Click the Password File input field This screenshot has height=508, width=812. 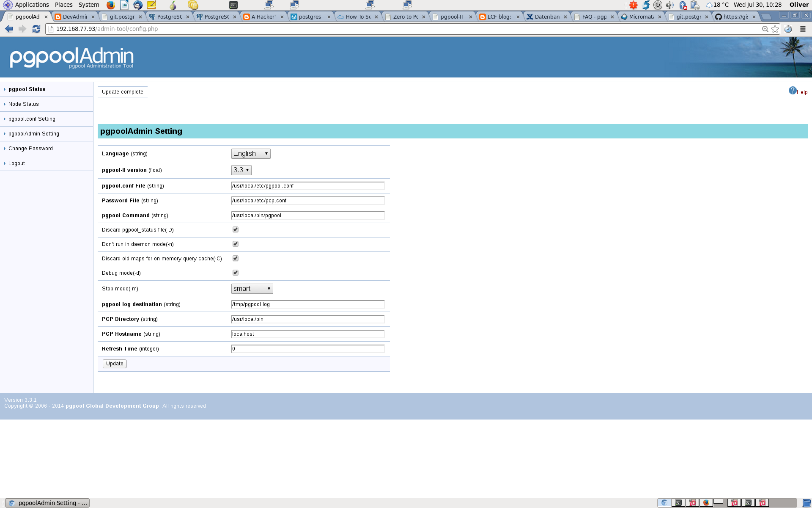308,201
